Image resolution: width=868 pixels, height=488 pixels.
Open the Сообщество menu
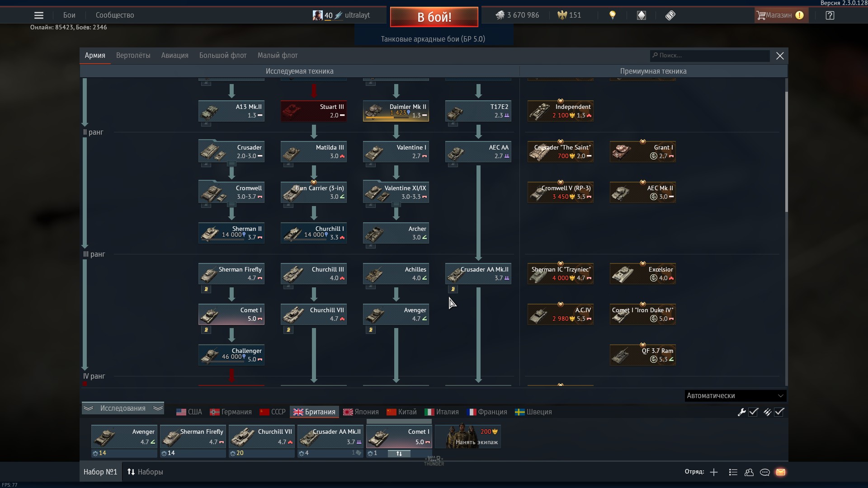[115, 15]
